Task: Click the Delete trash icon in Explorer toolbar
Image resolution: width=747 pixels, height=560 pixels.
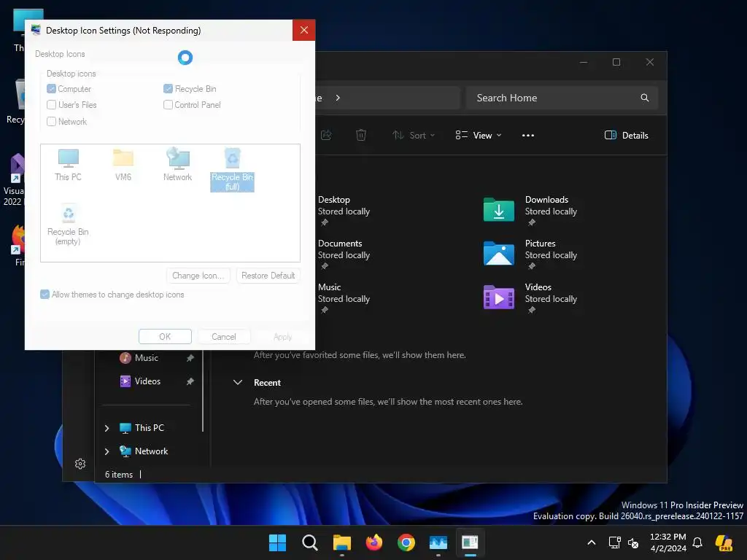Action: tap(361, 135)
